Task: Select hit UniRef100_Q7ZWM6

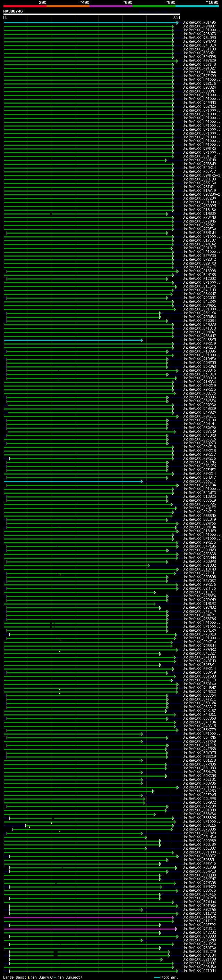Action: (199, 221)
